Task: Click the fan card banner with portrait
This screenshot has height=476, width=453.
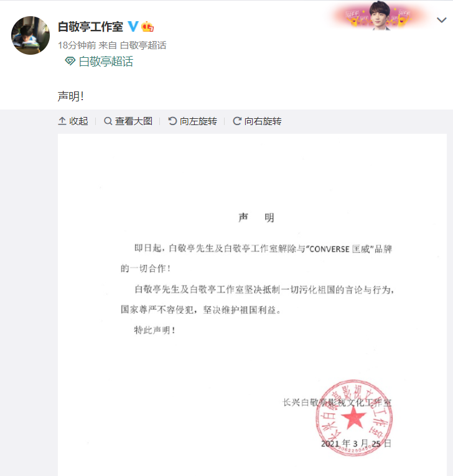Action: [x=379, y=16]
